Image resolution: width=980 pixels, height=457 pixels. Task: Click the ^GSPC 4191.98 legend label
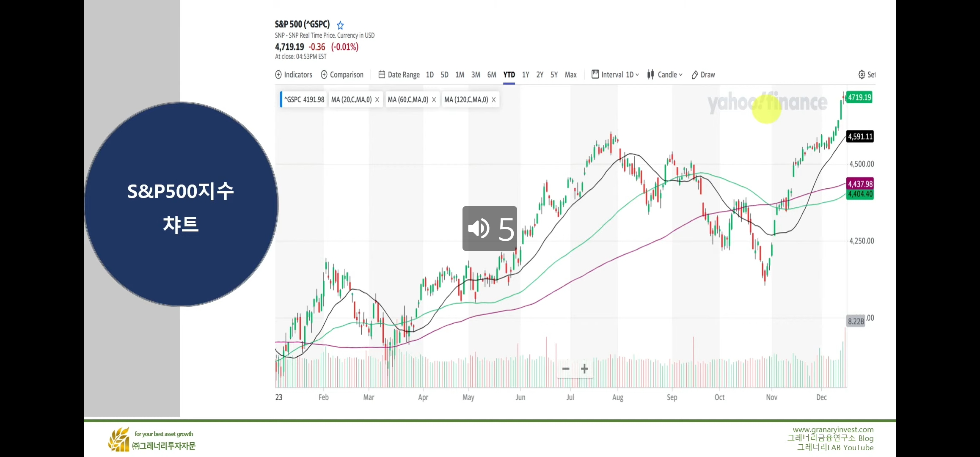click(304, 99)
